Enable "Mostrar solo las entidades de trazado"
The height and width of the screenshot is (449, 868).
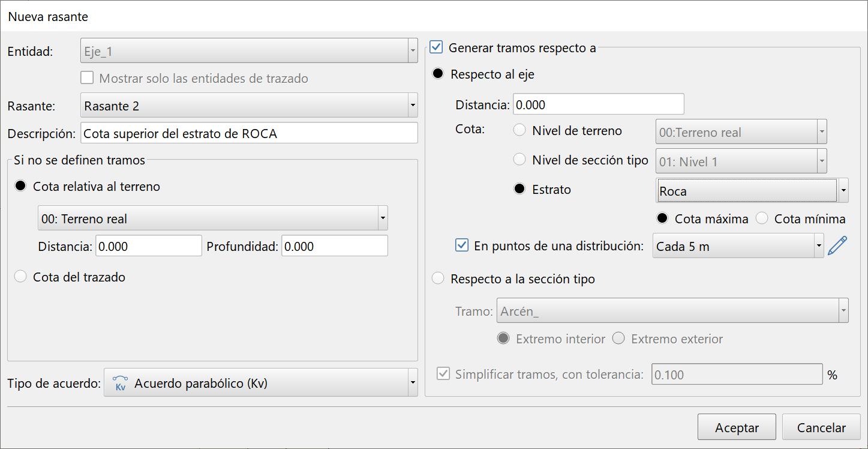point(87,77)
